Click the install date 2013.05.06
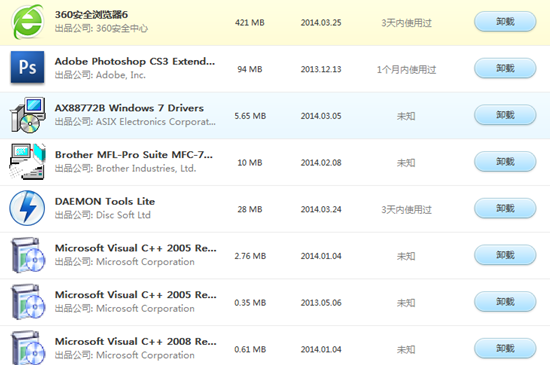The image size is (550, 371). click(x=321, y=303)
